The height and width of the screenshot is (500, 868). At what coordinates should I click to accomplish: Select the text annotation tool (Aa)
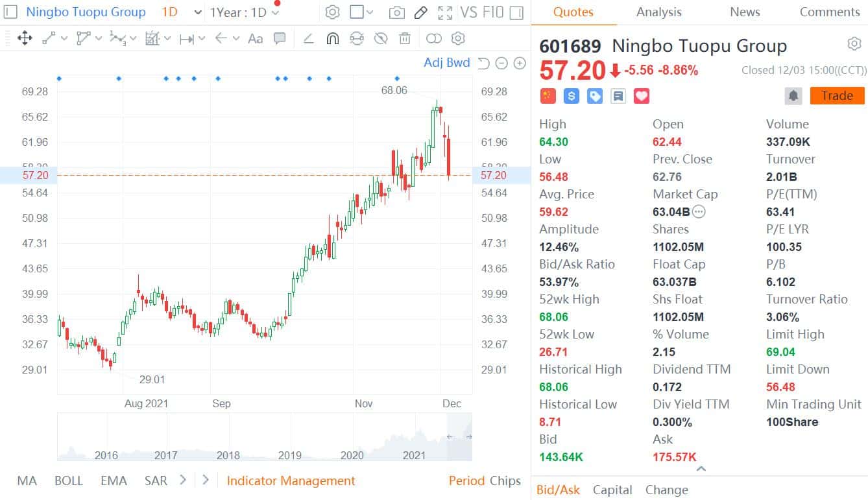click(256, 38)
